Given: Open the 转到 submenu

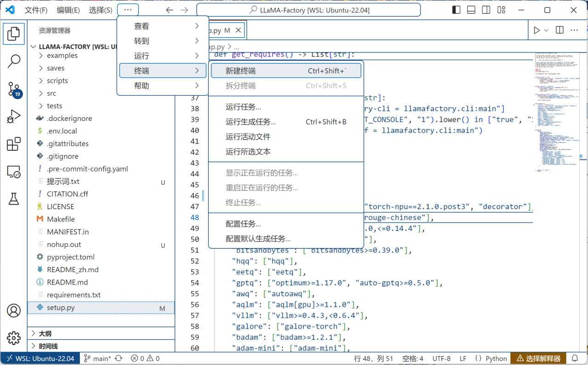Looking at the screenshot, I should coord(163,41).
